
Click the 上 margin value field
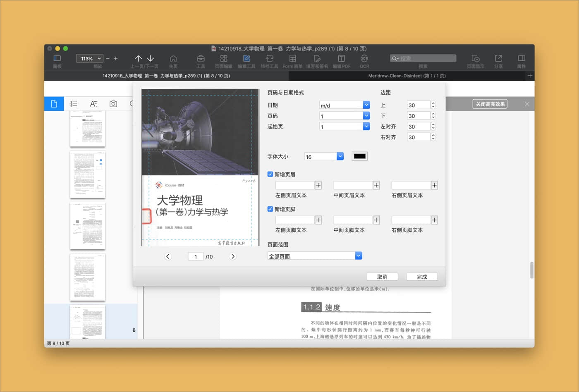pyautogui.click(x=419, y=105)
